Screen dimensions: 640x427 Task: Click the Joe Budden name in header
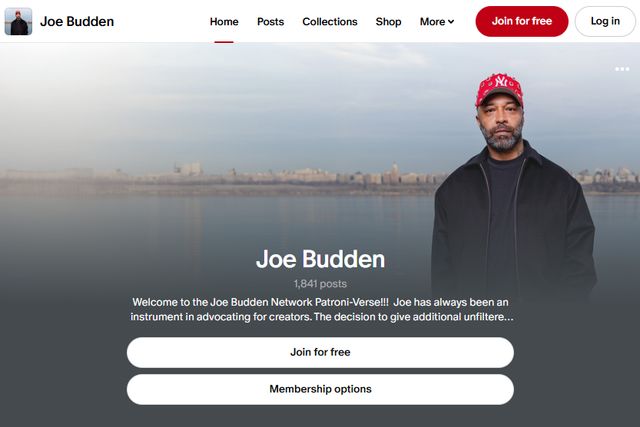77,21
